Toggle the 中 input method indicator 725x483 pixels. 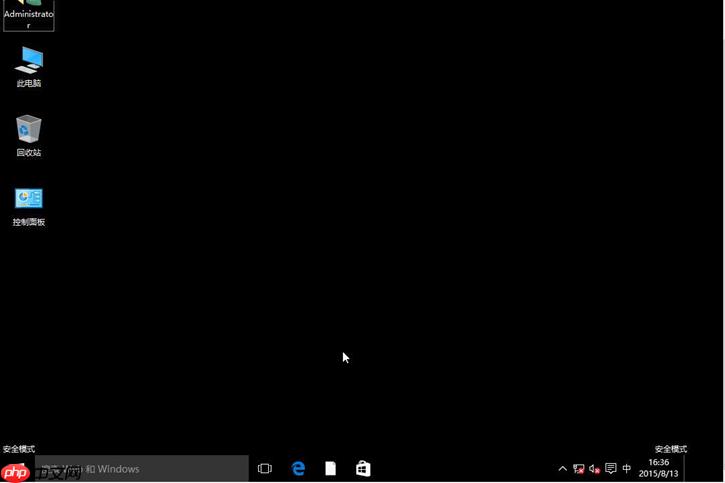point(627,468)
